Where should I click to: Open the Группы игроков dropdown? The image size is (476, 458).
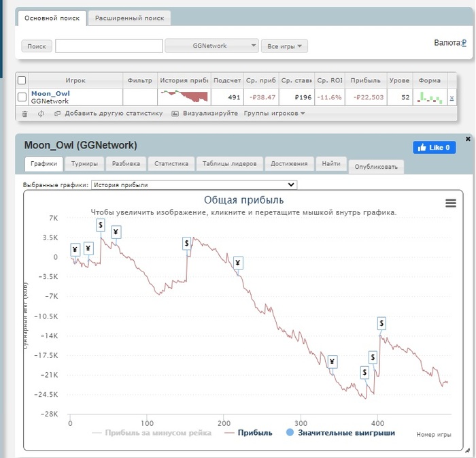tap(274, 114)
